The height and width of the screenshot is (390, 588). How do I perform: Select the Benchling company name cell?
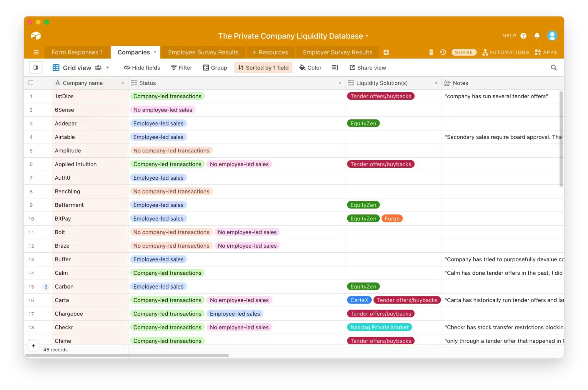90,191
